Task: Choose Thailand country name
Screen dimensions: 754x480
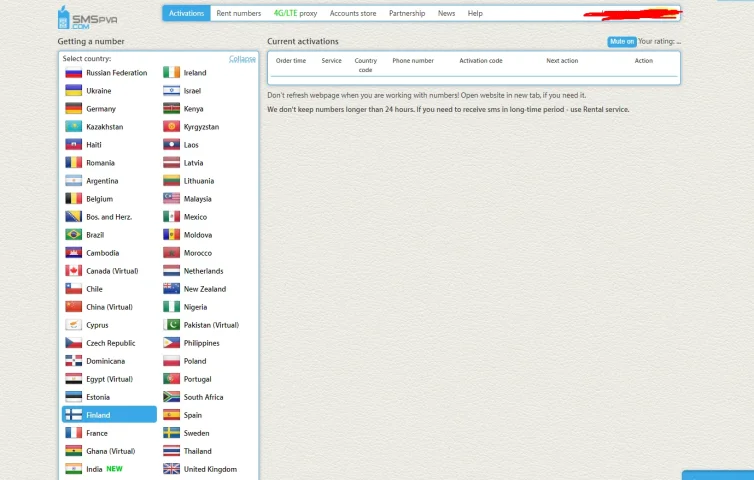Action: (197, 452)
